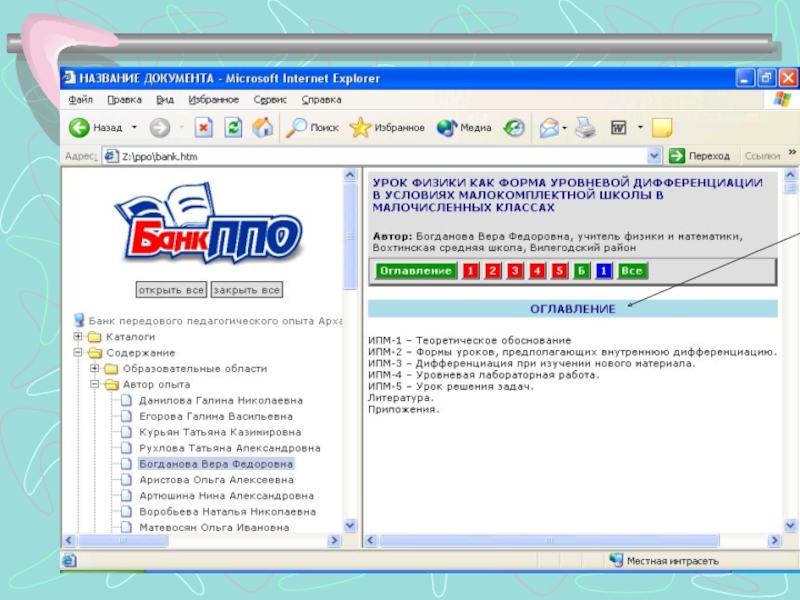Click the Mail envelope icon

[549, 128]
